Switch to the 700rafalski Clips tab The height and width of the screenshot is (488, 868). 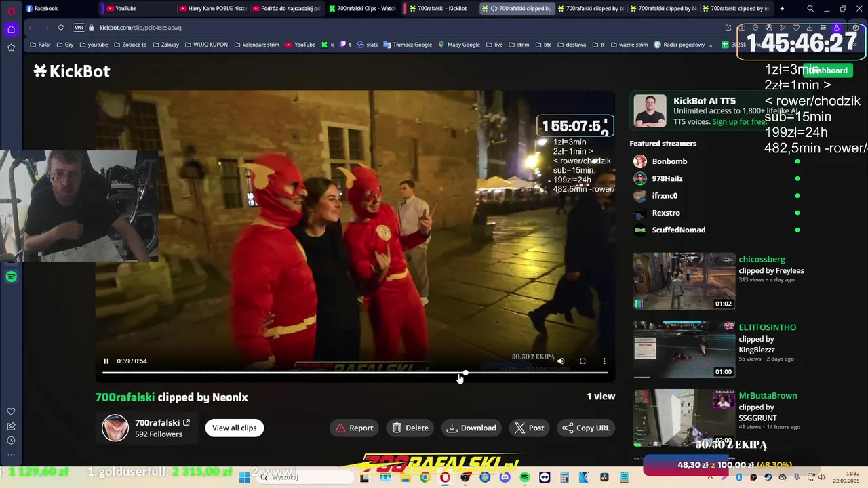pos(362,9)
